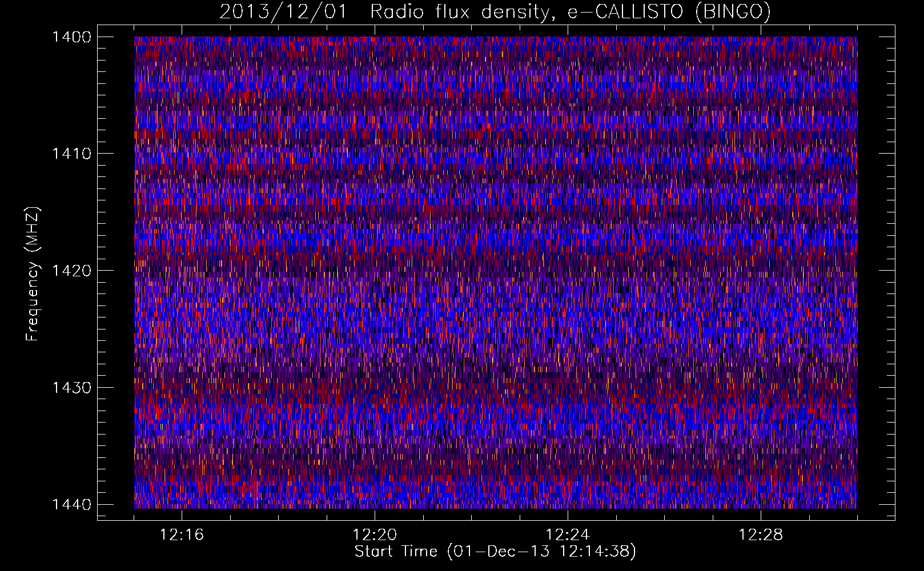Click the "Start Time (01-Dec-13 12:14:38)" label
Viewport: 924px width, 571px height.
(495, 552)
